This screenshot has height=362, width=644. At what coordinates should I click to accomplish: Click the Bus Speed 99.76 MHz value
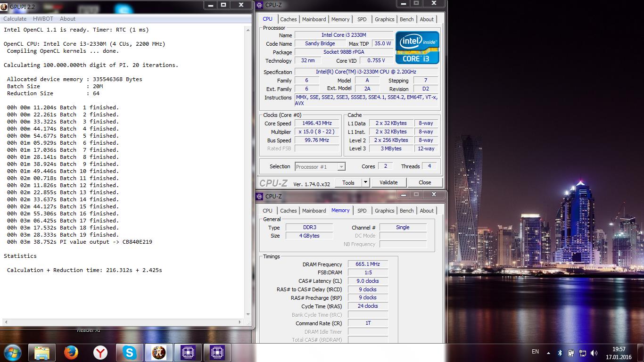317,140
